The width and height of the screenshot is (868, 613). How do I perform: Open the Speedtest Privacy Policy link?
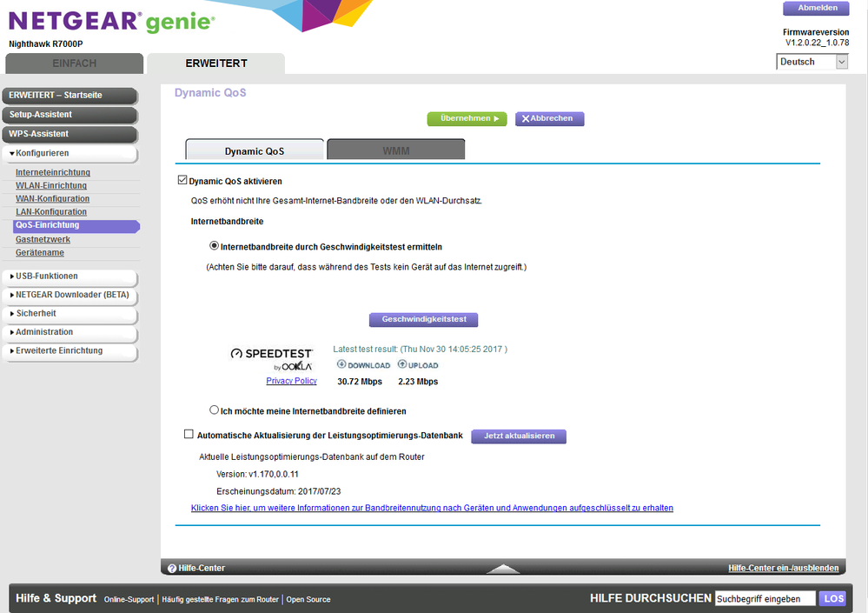[291, 381]
